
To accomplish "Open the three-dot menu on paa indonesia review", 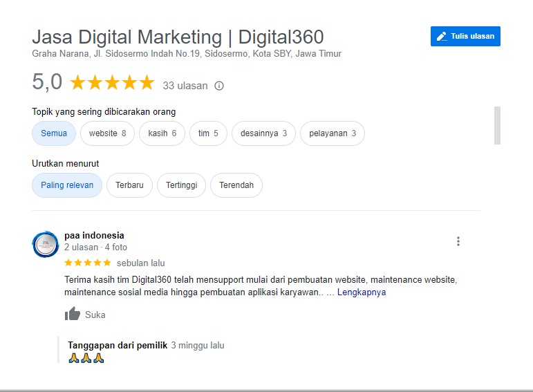I will 458,241.
